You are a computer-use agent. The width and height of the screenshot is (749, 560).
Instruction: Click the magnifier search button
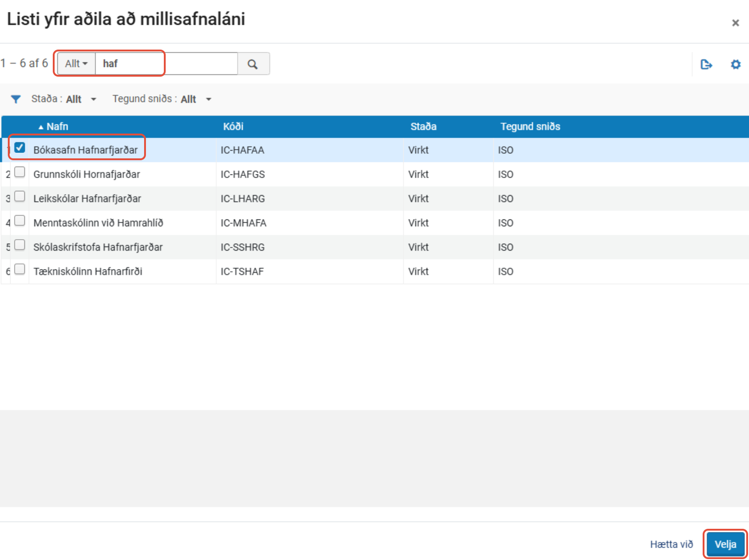[253, 64]
